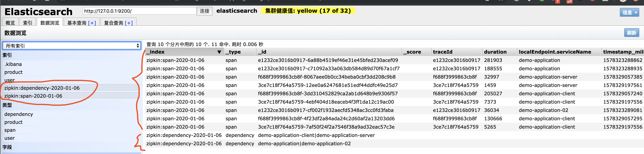Select the .kibana index in sidebar
The width and height of the screenshot is (644, 154).
[71, 64]
